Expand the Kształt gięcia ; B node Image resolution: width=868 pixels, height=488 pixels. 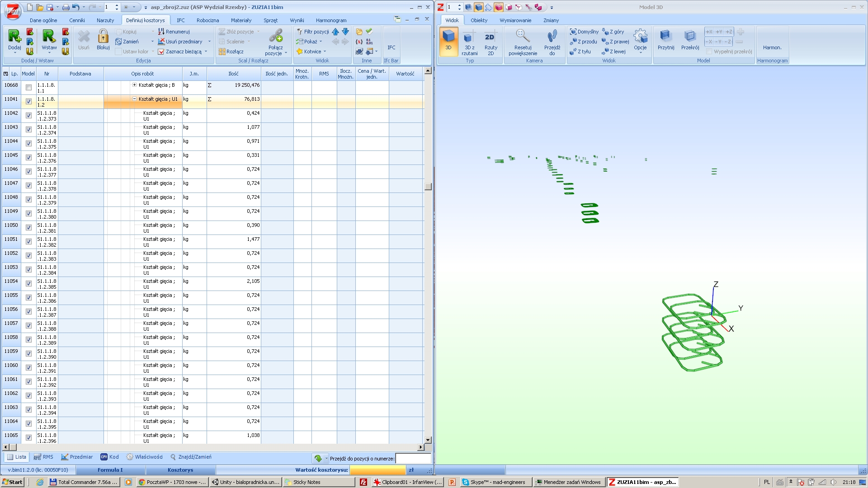pyautogui.click(x=134, y=85)
